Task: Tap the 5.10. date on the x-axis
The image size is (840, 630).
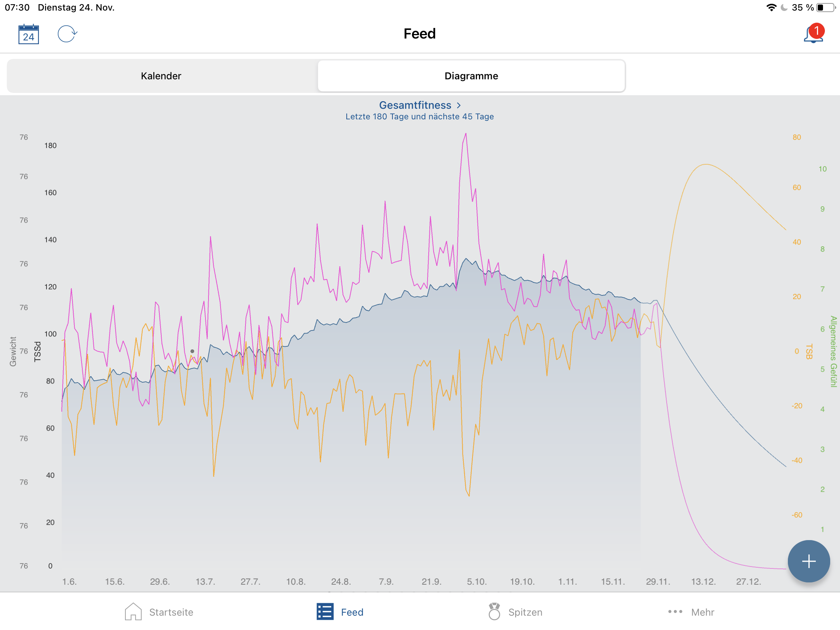Action: tap(477, 581)
